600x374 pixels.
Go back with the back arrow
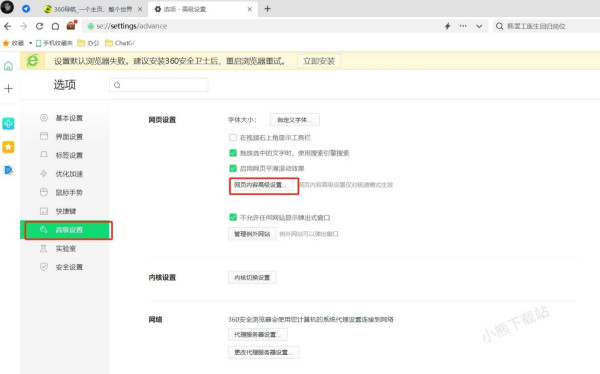[7, 26]
